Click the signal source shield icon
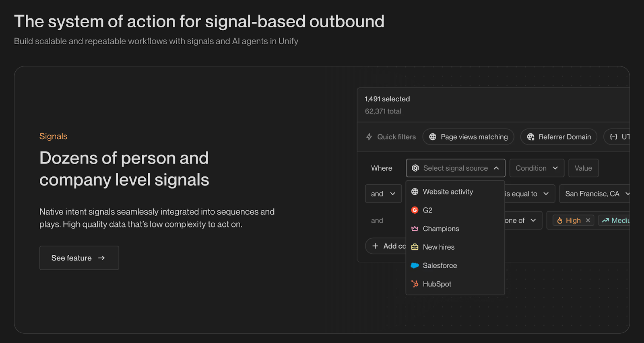 [415, 168]
